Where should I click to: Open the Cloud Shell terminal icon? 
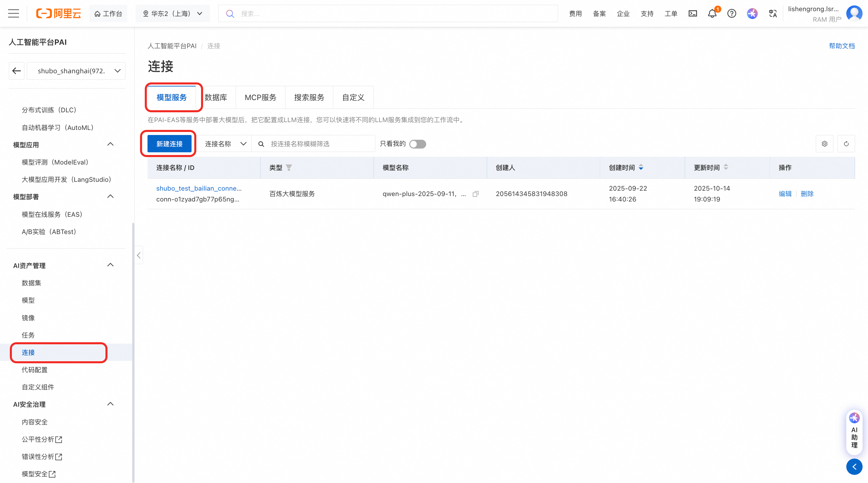693,14
